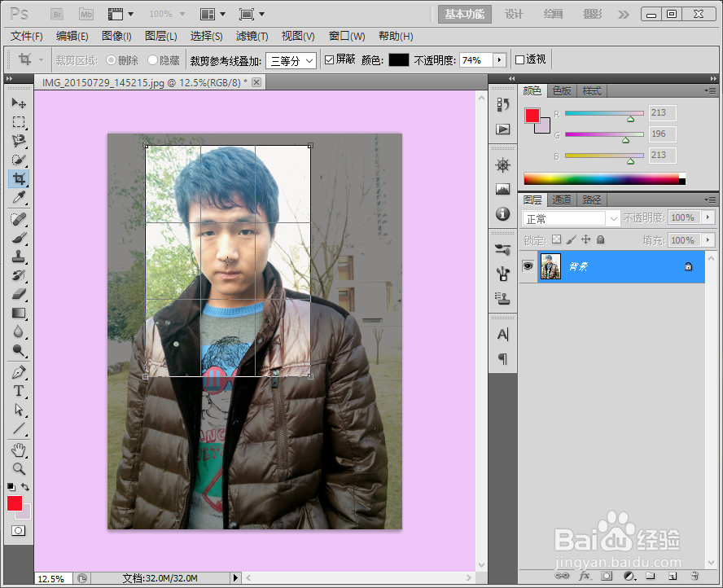Select the Eraser tool
723x588 pixels.
tap(19, 294)
